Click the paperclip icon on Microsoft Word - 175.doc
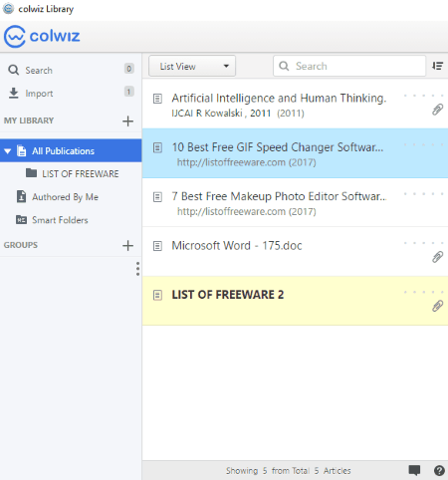The width and height of the screenshot is (448, 480). 437,257
